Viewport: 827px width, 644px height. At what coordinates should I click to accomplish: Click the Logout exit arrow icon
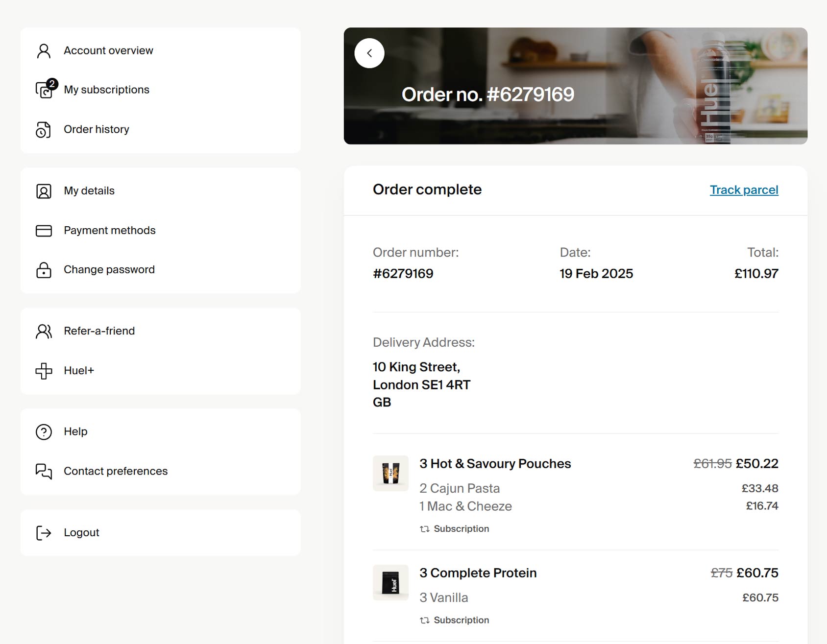(44, 533)
